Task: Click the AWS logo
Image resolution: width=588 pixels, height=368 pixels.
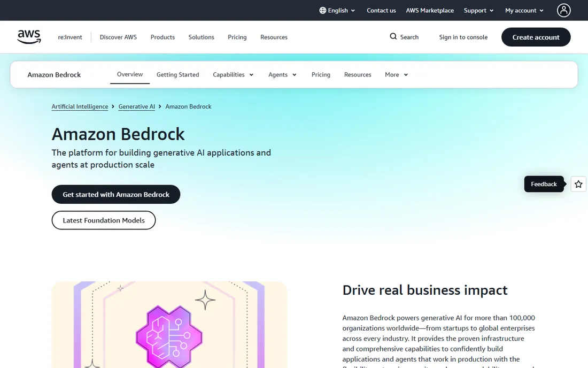Action: [29, 37]
